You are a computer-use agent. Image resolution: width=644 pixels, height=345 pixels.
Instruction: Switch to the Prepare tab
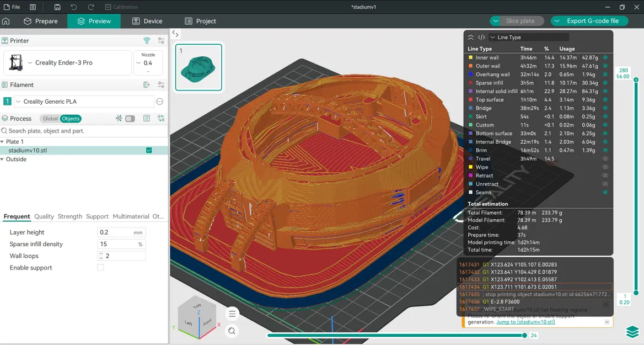pyautogui.click(x=41, y=21)
